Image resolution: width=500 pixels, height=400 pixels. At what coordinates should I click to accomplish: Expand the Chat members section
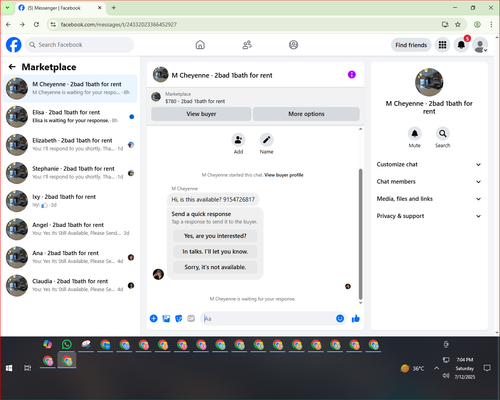429,182
